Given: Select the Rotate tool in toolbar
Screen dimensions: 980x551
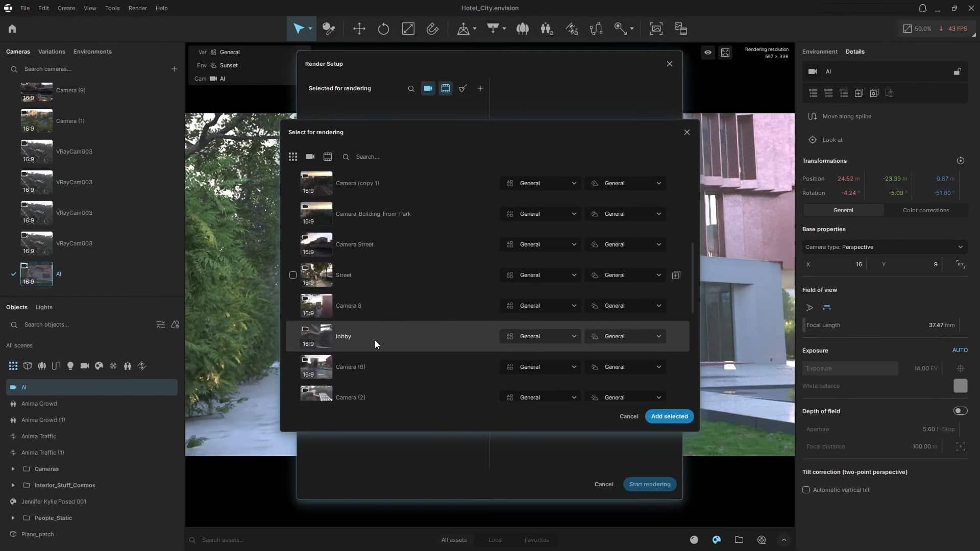Looking at the screenshot, I should click(383, 29).
